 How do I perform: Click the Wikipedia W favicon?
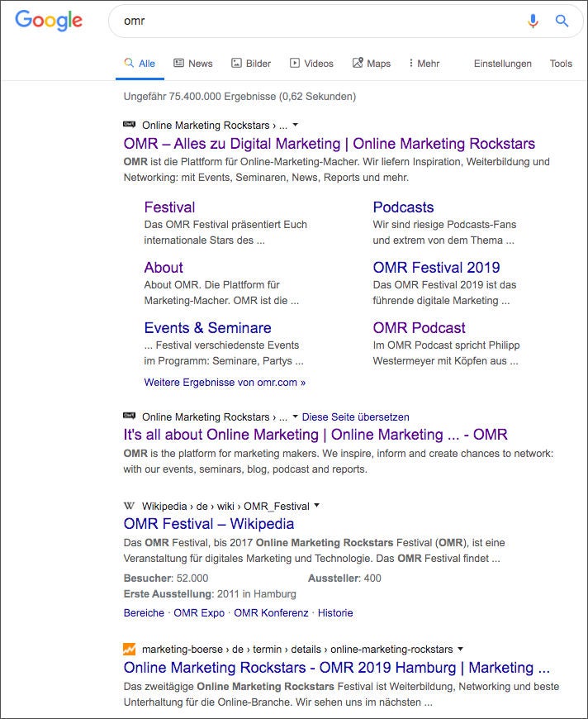(x=130, y=506)
